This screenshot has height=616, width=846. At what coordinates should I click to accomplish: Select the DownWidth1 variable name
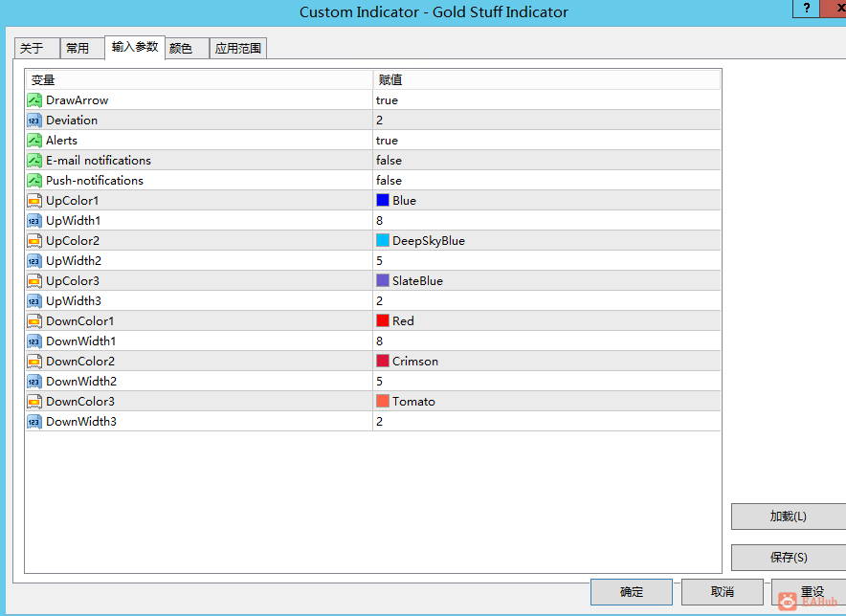click(x=81, y=341)
